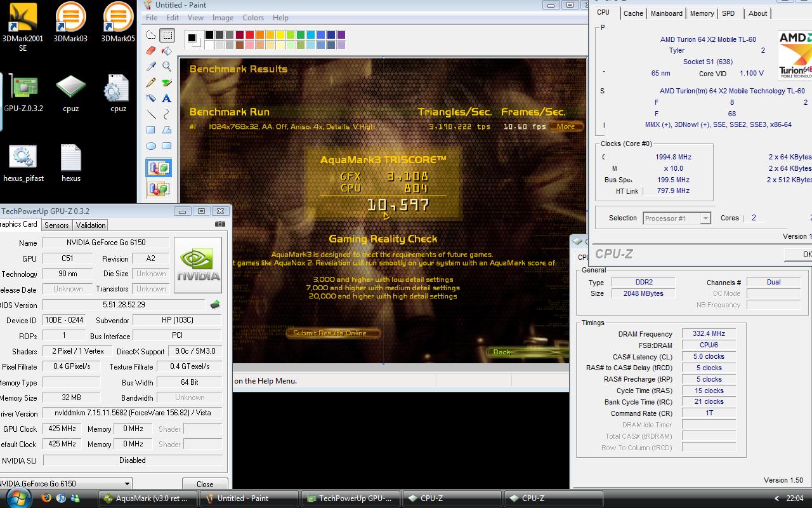Viewport: 812px width, 508px height.
Task: Open Paint's File menu
Action: tap(152, 18)
